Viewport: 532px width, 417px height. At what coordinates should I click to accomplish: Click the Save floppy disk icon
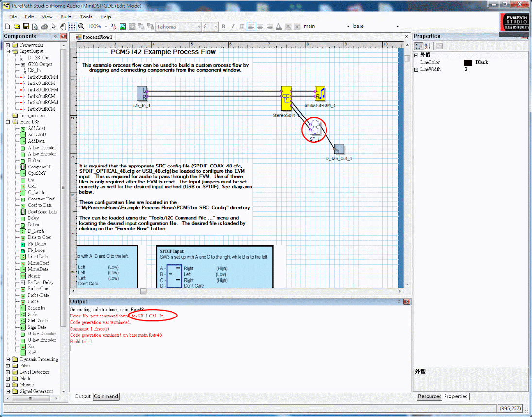tap(26, 26)
